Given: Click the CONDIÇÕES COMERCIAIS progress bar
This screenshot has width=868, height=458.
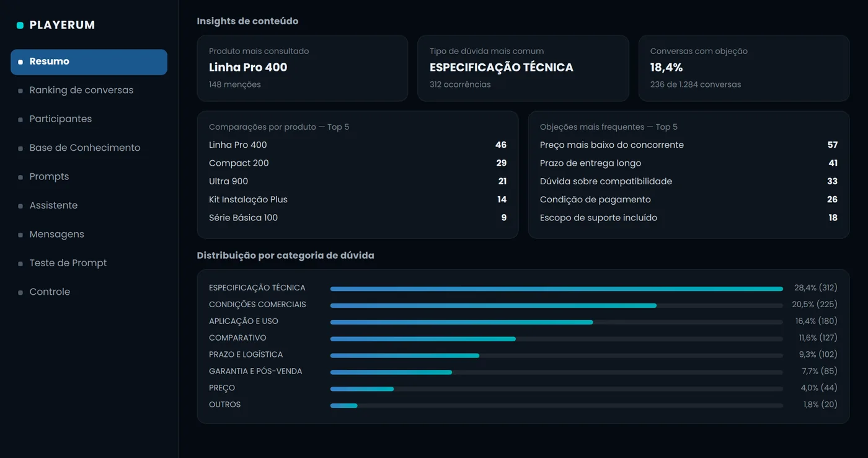Looking at the screenshot, I should [557, 305].
